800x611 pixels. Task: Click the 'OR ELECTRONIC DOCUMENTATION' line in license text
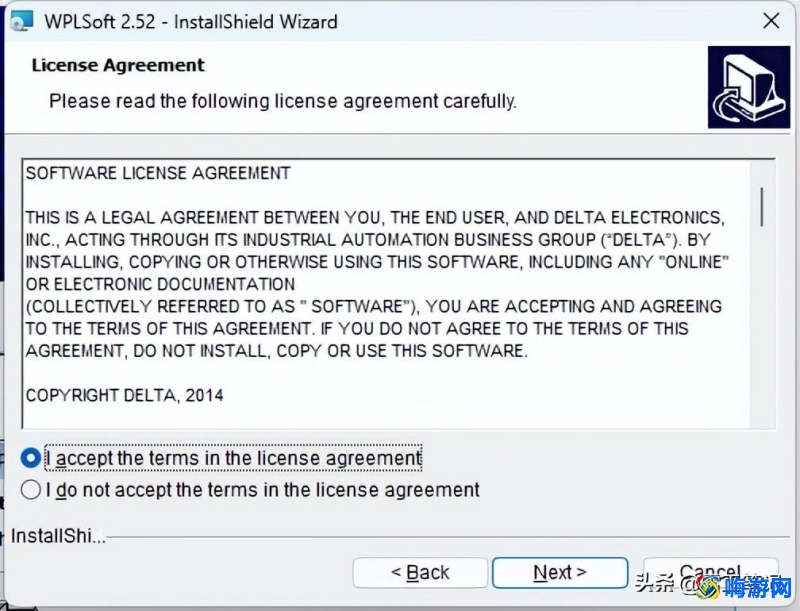pyautogui.click(x=160, y=284)
